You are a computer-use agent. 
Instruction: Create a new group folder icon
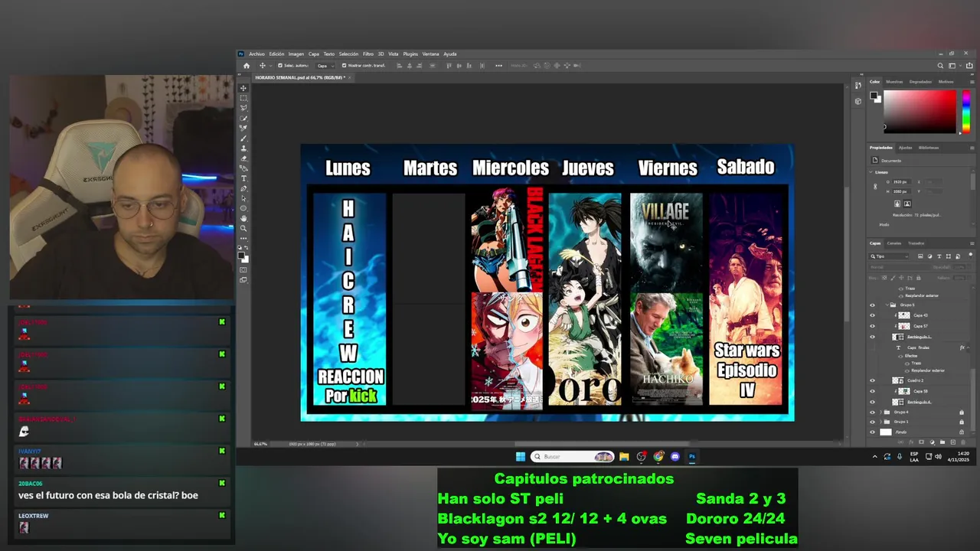(x=942, y=442)
